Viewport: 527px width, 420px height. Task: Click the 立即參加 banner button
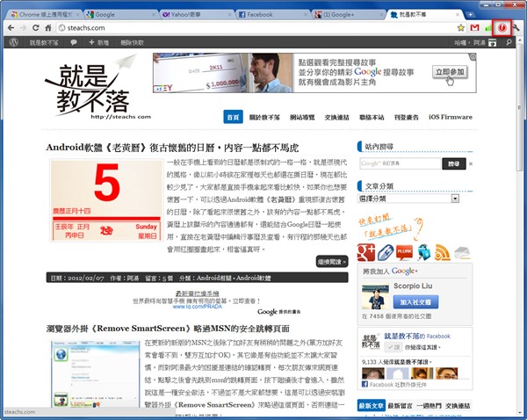click(450, 72)
